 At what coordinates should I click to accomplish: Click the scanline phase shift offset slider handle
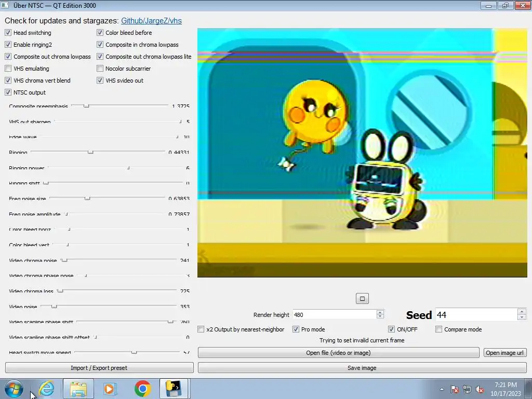click(x=96, y=337)
